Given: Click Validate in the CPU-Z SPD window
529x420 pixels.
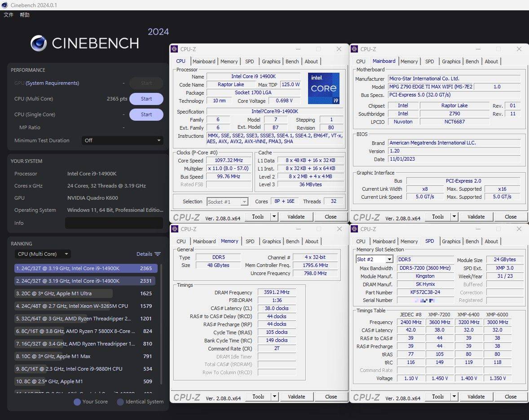Looking at the screenshot, I should point(476,397).
